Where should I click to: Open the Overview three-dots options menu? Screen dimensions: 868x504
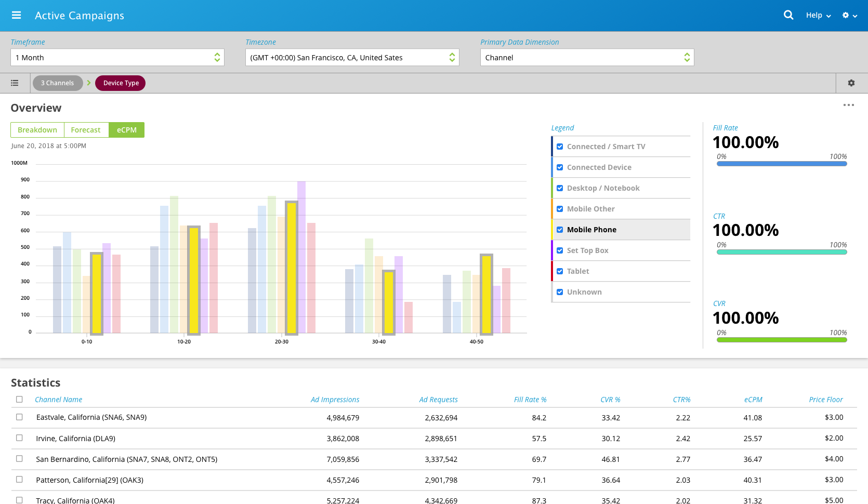coord(848,105)
